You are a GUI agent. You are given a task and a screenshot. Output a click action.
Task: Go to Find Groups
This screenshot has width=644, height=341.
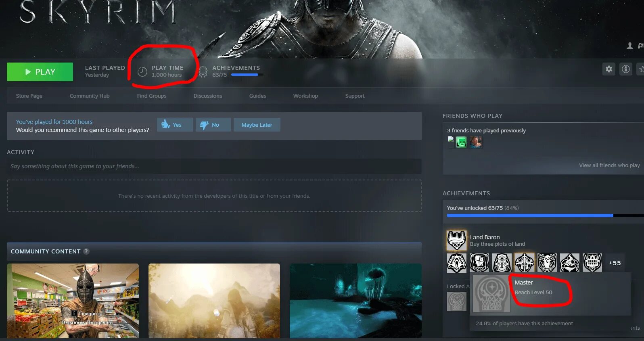pos(152,96)
